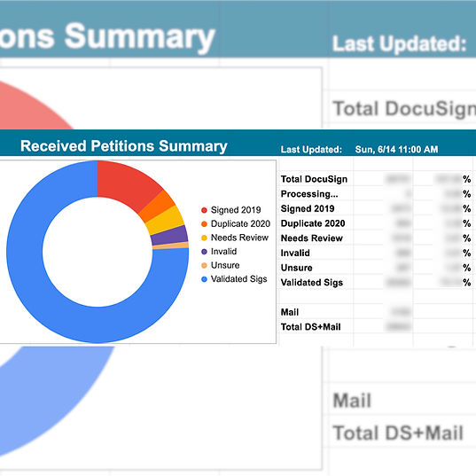The image size is (476, 476).
Task: Click the yellow Needs Review donut slice
Action: 166,221
